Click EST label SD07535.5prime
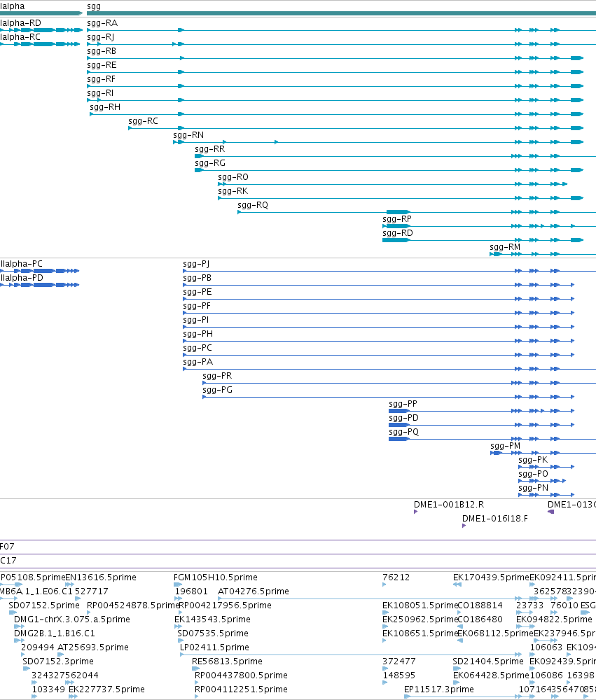Image resolution: width=596 pixels, height=700 pixels. tap(213, 633)
